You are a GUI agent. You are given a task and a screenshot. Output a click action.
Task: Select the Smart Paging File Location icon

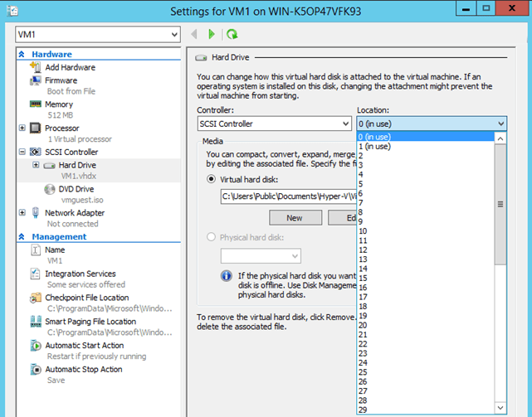click(x=36, y=321)
